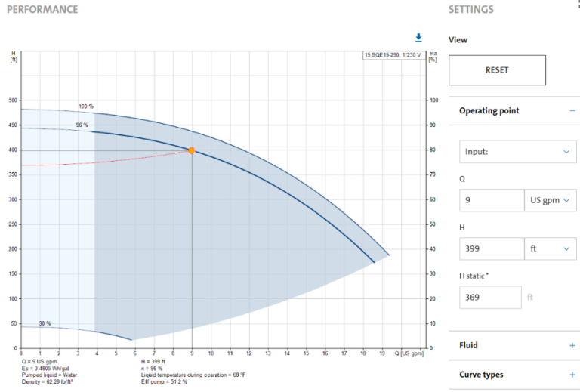Click the SETTINGS heading
The width and height of the screenshot is (580, 392).
(x=470, y=10)
